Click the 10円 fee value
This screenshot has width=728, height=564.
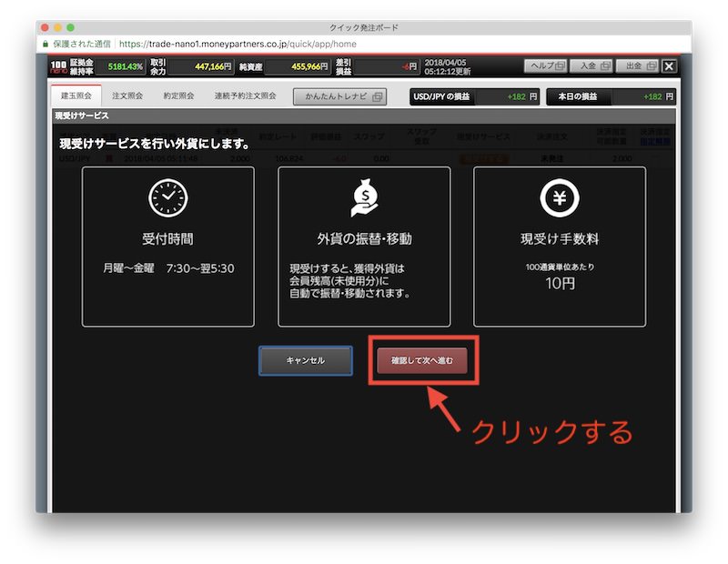(x=560, y=283)
